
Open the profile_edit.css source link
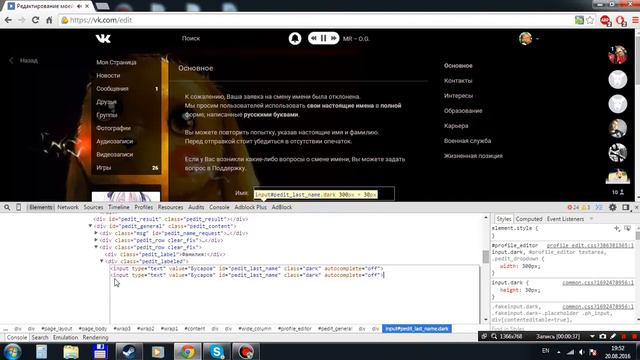point(590,245)
